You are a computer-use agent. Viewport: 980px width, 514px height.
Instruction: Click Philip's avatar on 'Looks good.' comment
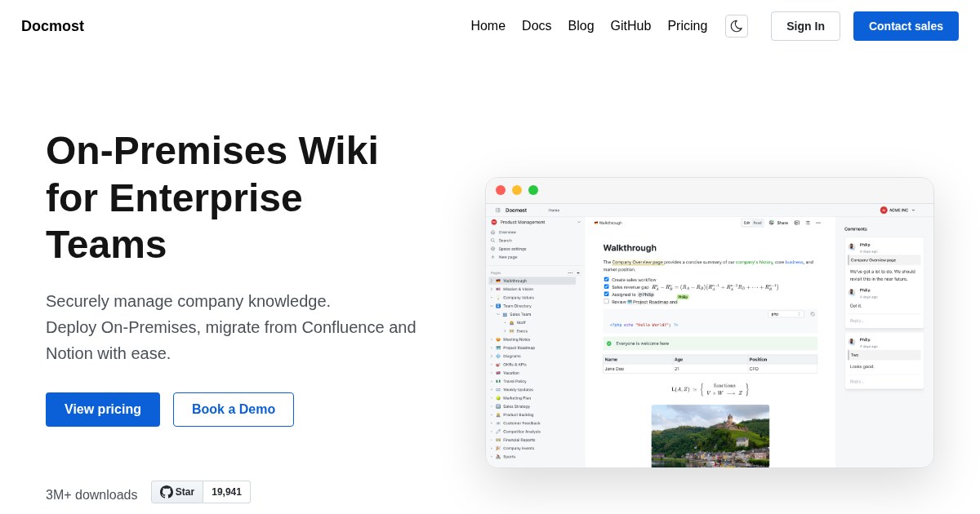click(852, 342)
